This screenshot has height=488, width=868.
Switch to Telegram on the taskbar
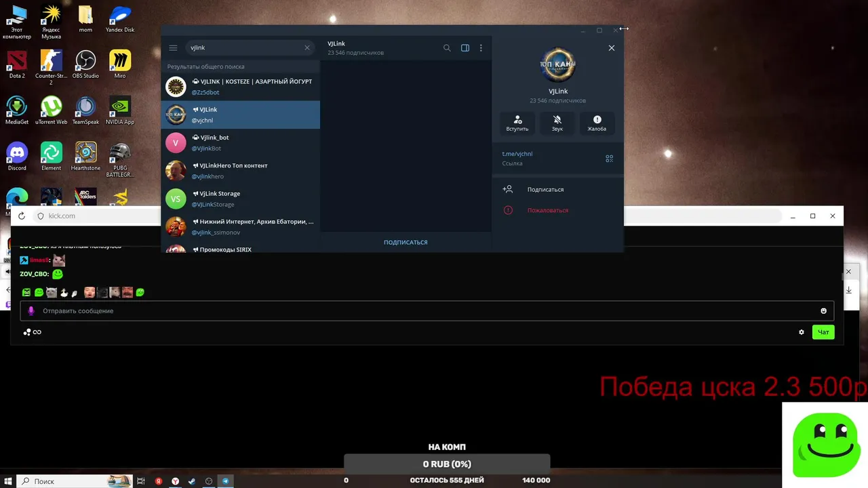coord(226,481)
